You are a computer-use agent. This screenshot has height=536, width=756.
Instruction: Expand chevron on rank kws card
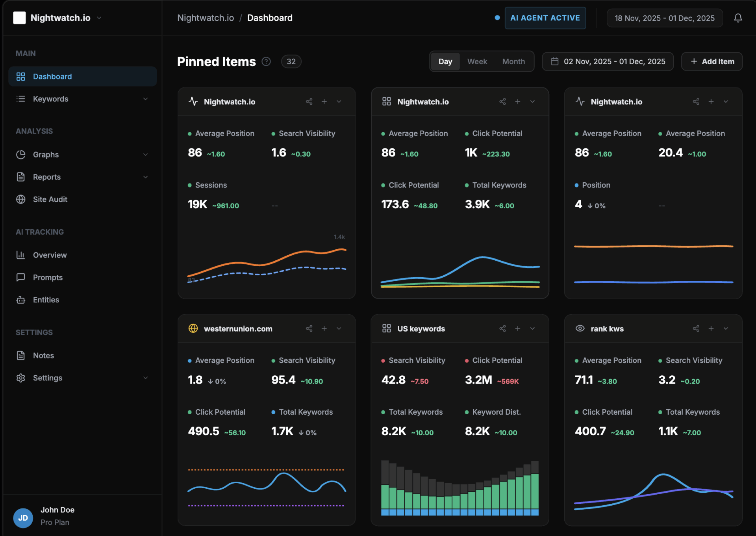coord(726,328)
